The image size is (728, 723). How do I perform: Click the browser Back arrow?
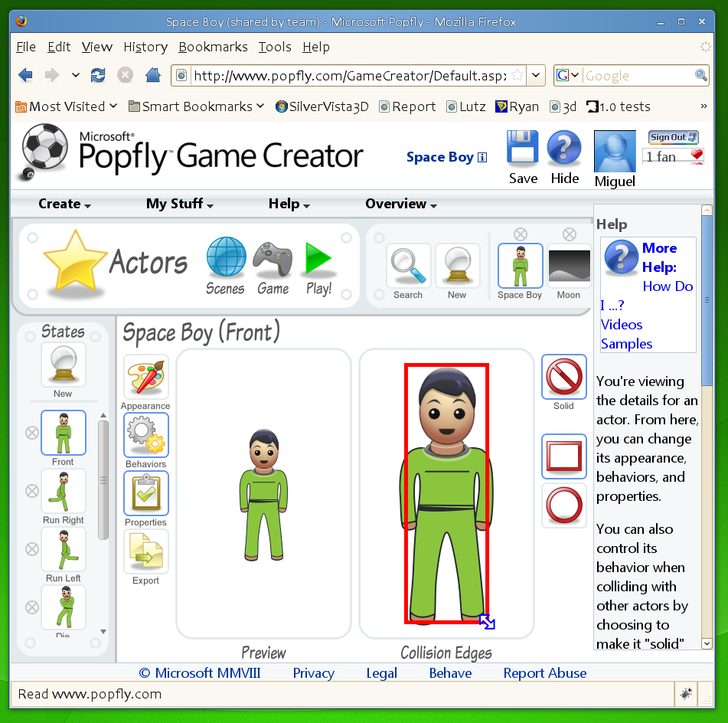(x=25, y=75)
